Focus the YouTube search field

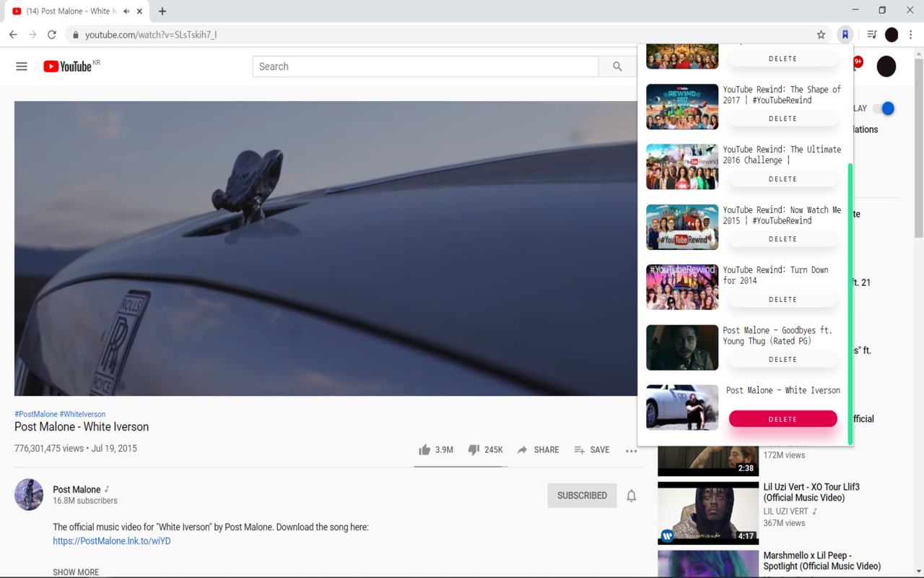click(426, 66)
